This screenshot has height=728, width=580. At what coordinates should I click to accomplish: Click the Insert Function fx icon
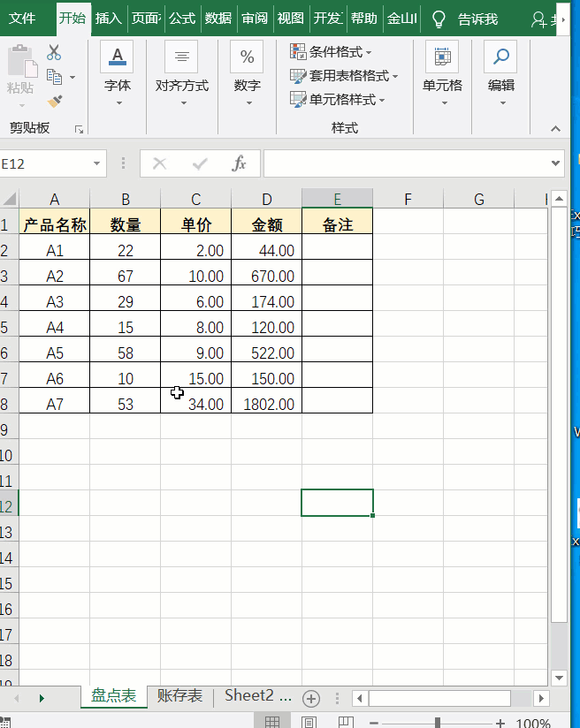click(239, 163)
